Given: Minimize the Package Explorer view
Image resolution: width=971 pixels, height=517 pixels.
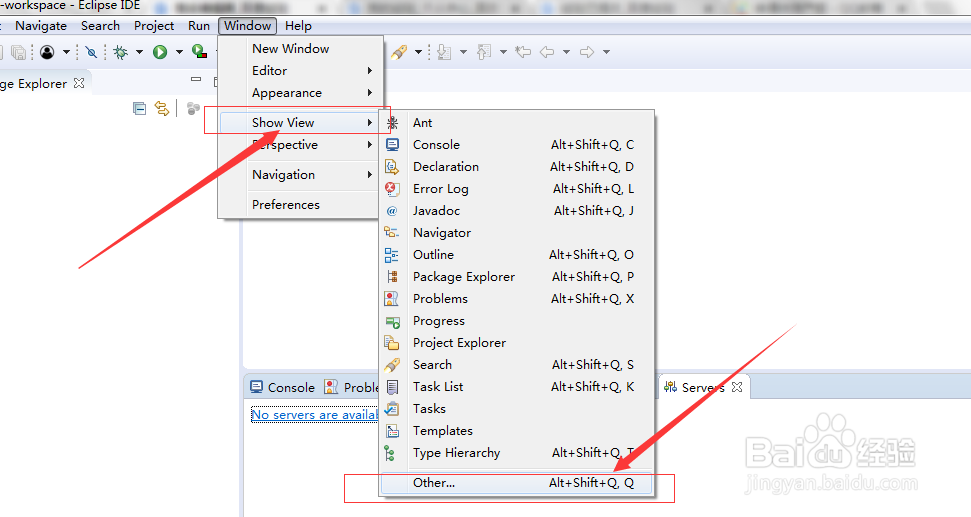Looking at the screenshot, I should 196,79.
